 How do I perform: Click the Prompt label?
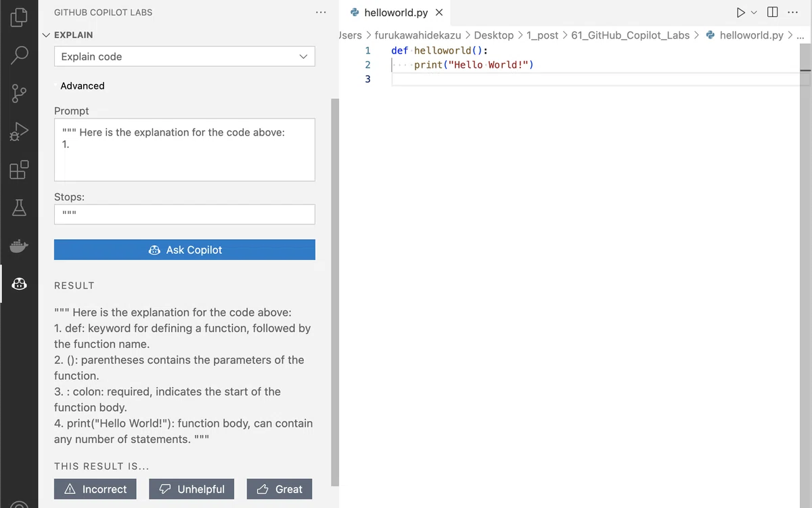click(72, 110)
